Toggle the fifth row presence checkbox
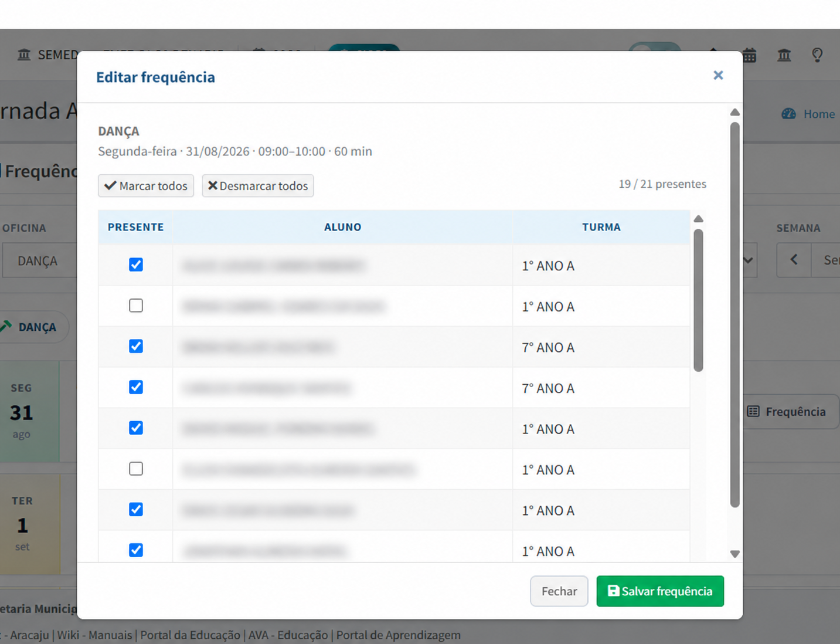This screenshot has width=840, height=644. coord(136,428)
